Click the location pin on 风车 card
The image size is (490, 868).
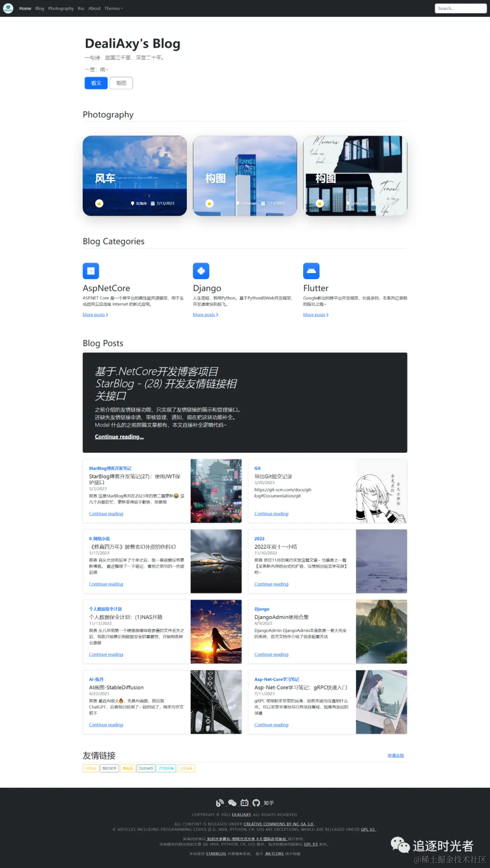coord(132,204)
